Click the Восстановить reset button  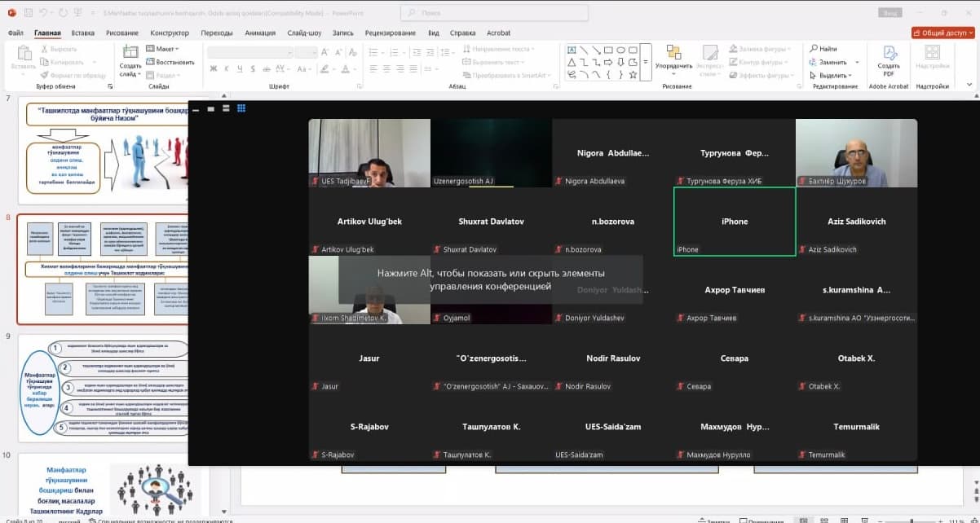(170, 62)
